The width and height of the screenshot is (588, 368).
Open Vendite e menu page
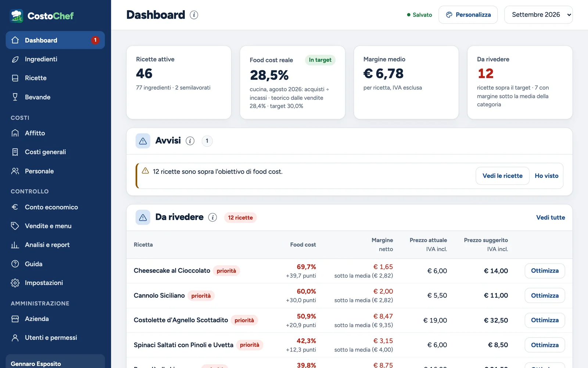pyautogui.click(x=55, y=226)
